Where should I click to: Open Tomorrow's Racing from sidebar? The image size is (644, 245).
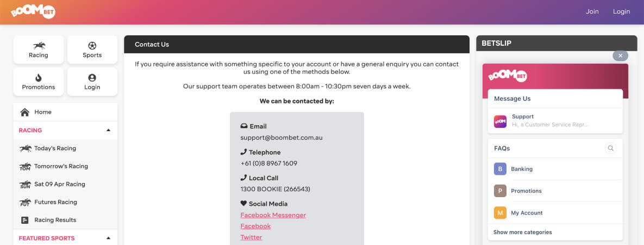65,167
